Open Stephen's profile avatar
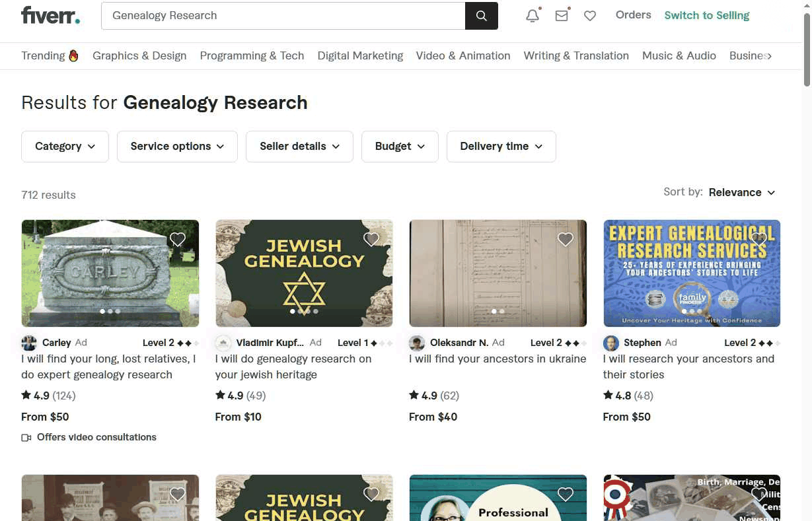812x521 pixels. 611,343
